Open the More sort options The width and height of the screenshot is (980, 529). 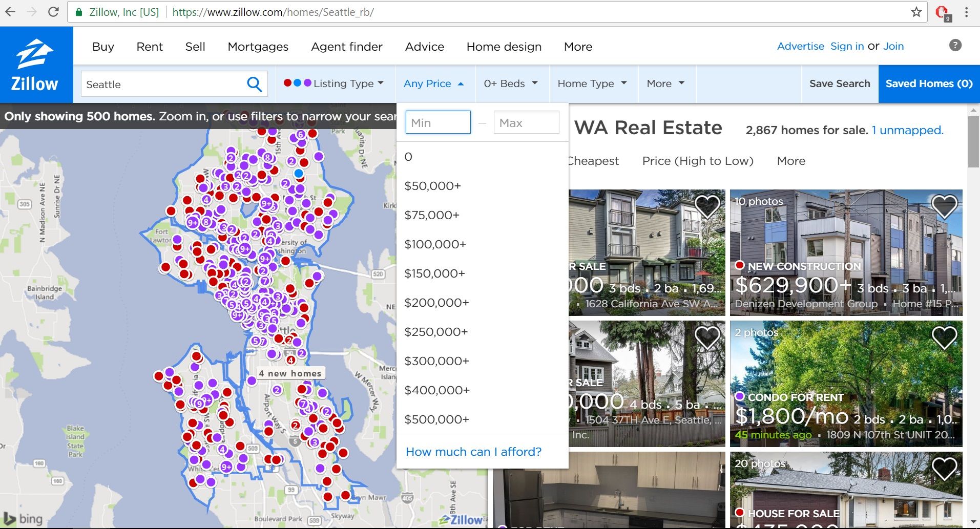(x=791, y=161)
